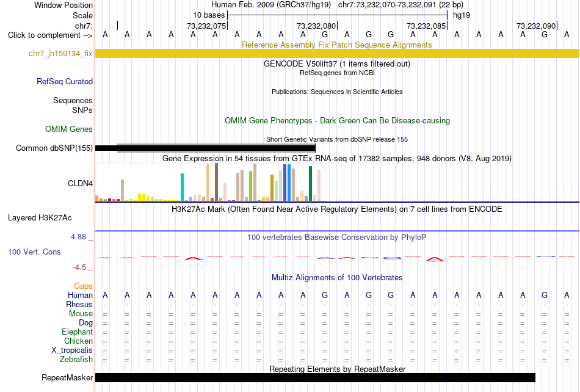The height and width of the screenshot is (392, 580).
Task: Click the 73,232,090 ruler position
Action: coord(536,26)
